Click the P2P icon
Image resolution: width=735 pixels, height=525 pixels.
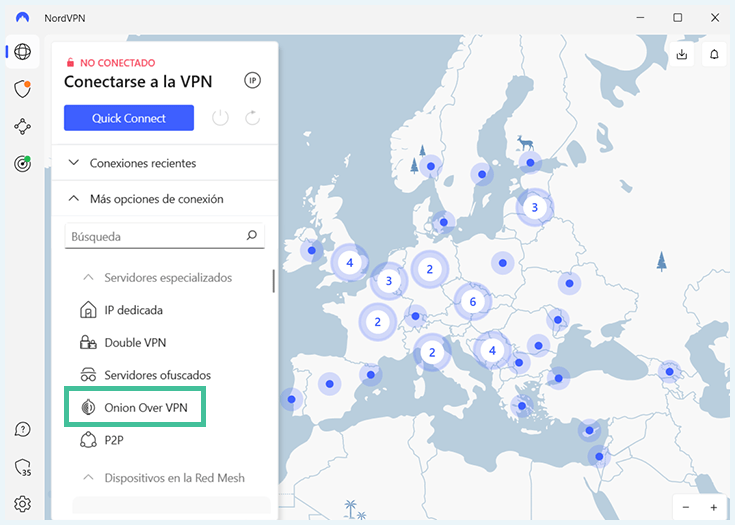88,440
